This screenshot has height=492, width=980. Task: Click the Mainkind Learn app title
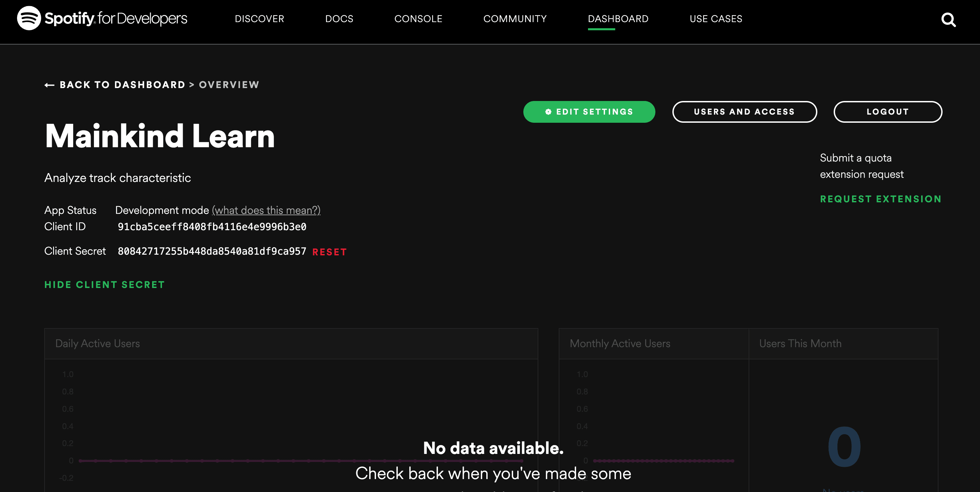pos(159,136)
